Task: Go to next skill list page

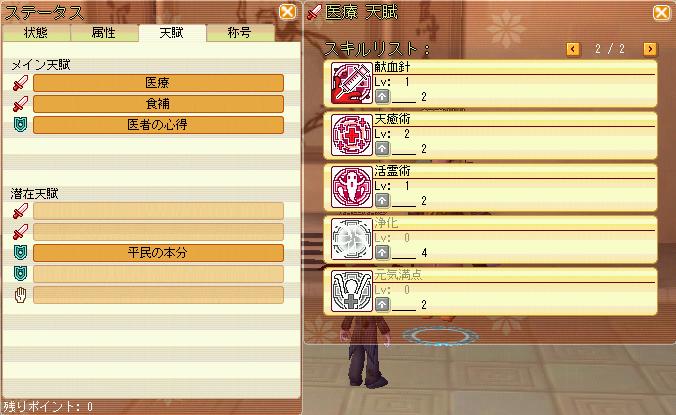Action: pos(650,49)
